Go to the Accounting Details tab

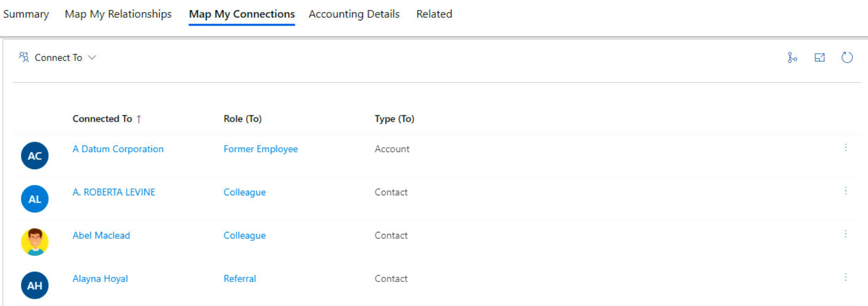tap(354, 14)
